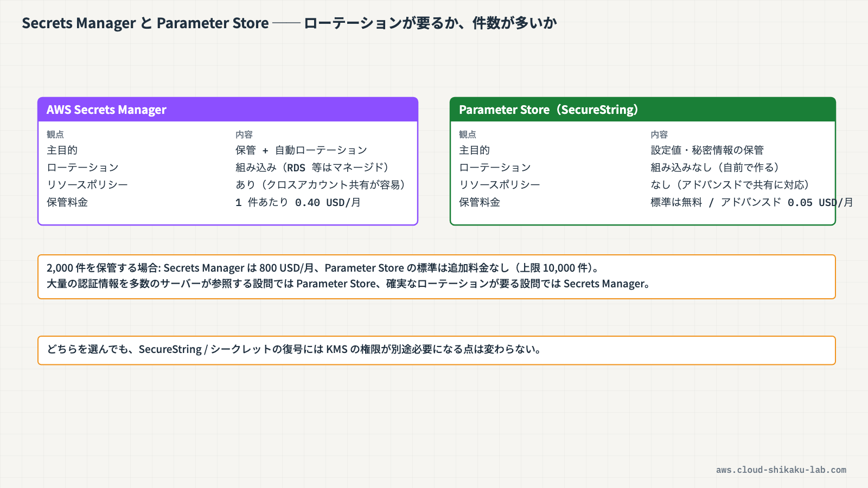Click the value "組み込み（RDS 等はマネージド）"
This screenshot has width=868, height=488.
point(312,168)
